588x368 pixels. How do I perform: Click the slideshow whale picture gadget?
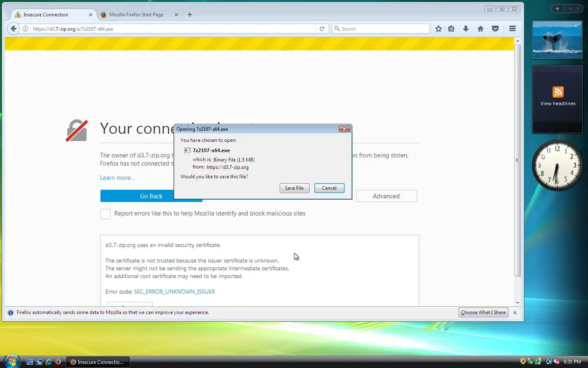click(557, 40)
